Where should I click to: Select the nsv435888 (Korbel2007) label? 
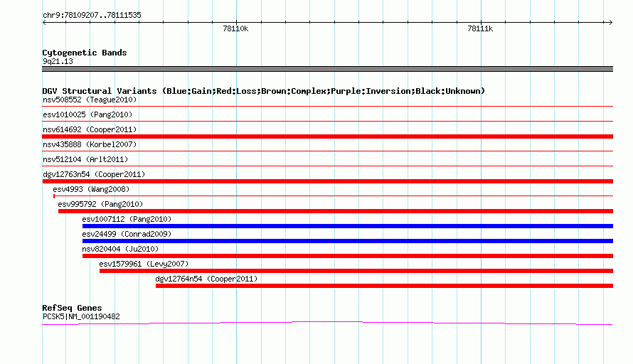(90, 144)
